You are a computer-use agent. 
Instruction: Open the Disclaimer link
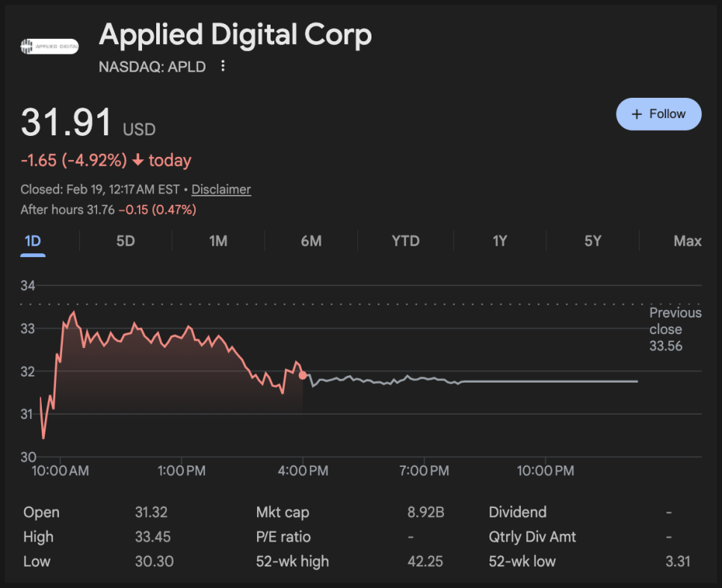(x=221, y=190)
